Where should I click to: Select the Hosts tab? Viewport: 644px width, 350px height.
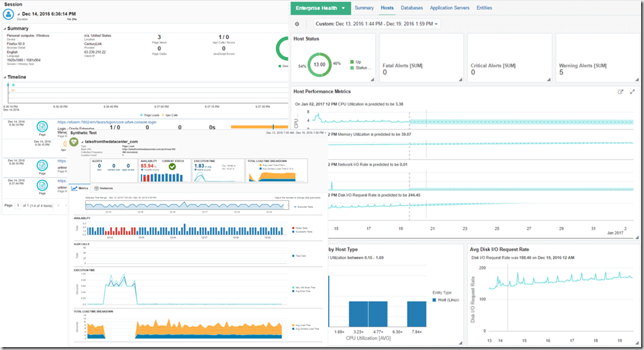click(x=387, y=8)
